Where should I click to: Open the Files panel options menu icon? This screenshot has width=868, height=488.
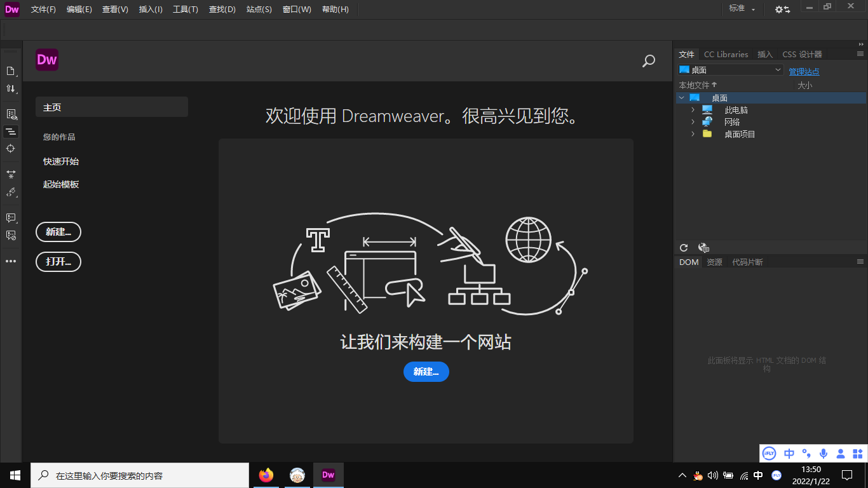pos(860,54)
